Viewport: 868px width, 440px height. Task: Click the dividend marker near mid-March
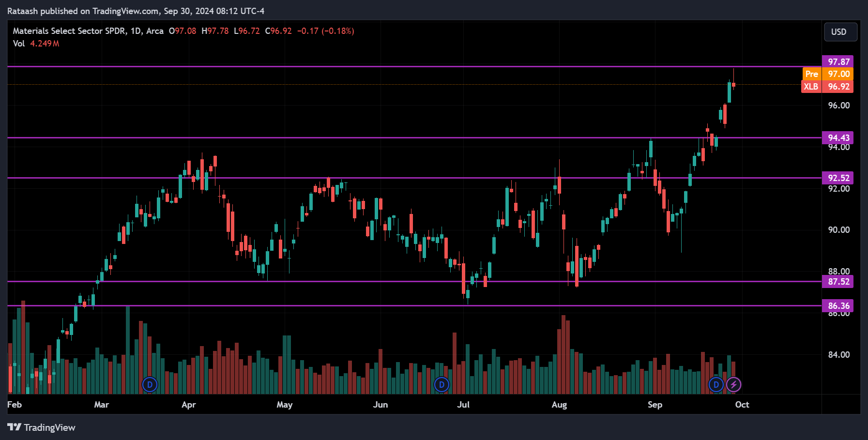150,385
